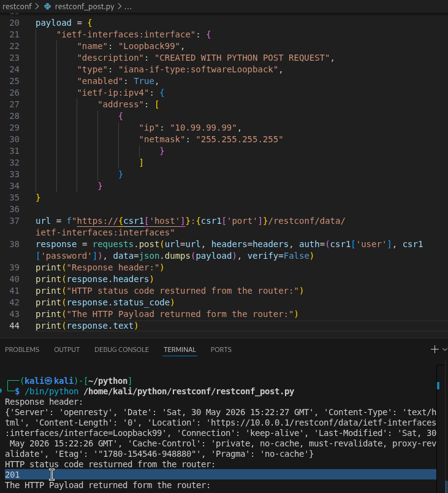Click "ietf-ip:ipv4" key on line 26
The width and height of the screenshot is (448, 493).
pos(113,93)
